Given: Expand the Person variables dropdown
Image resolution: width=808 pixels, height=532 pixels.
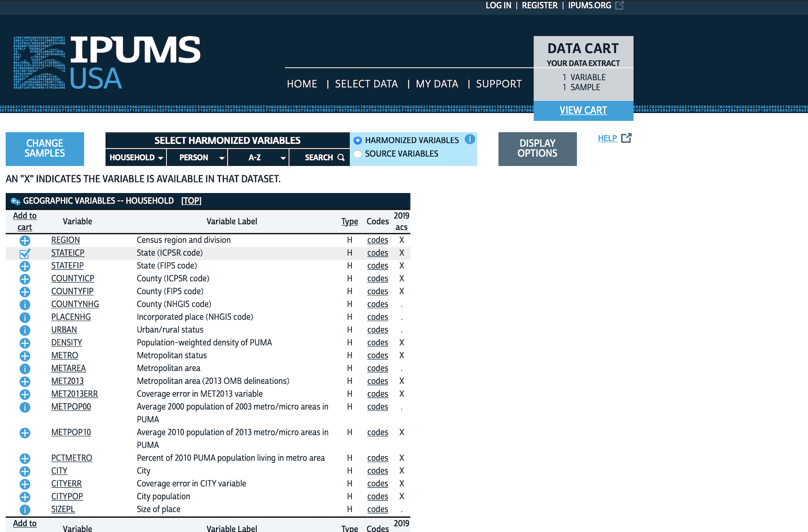Looking at the screenshot, I should tap(197, 158).
